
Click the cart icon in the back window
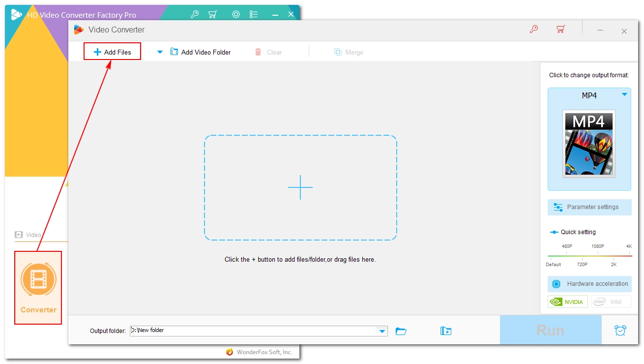(212, 14)
